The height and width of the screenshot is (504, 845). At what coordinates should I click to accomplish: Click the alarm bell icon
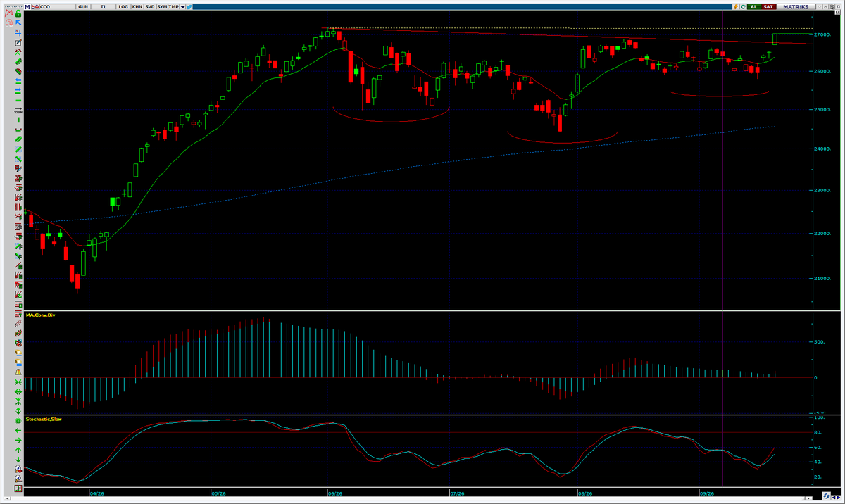coord(18,372)
